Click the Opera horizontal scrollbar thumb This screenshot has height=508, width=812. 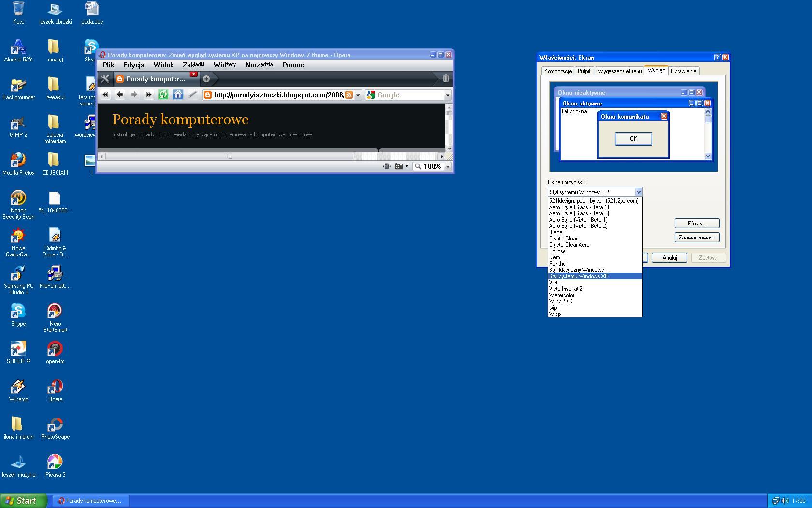230,156
